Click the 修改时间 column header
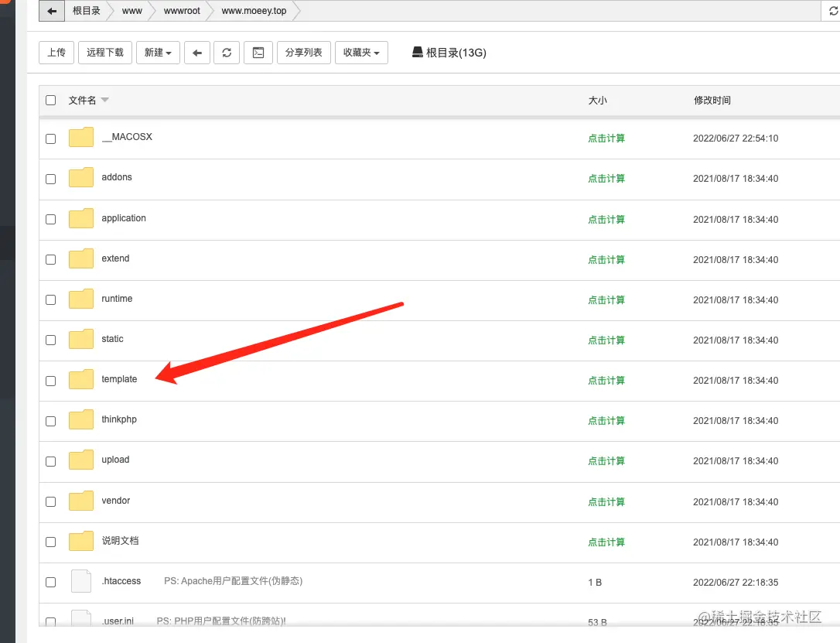 pos(712,100)
